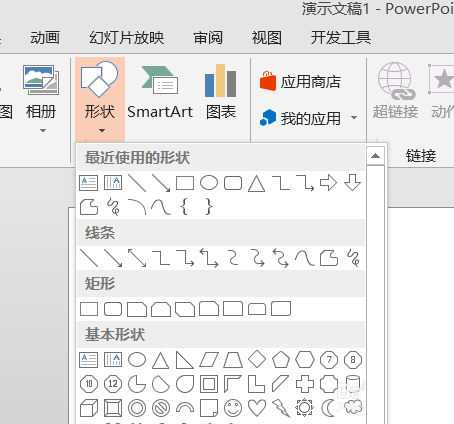This screenshot has height=424, width=454.
Task: Select moon shape
Action: (328, 408)
